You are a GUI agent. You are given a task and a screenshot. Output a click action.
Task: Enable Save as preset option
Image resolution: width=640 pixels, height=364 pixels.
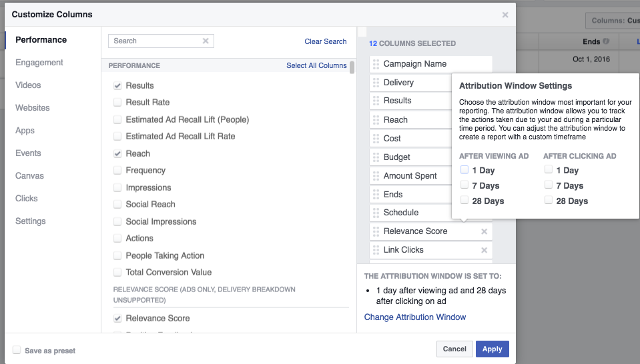click(17, 351)
